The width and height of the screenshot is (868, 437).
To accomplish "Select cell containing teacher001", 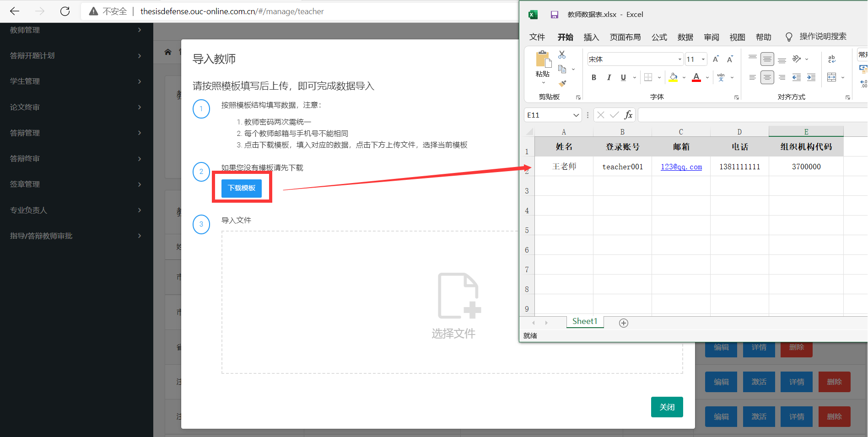I will tap(623, 167).
